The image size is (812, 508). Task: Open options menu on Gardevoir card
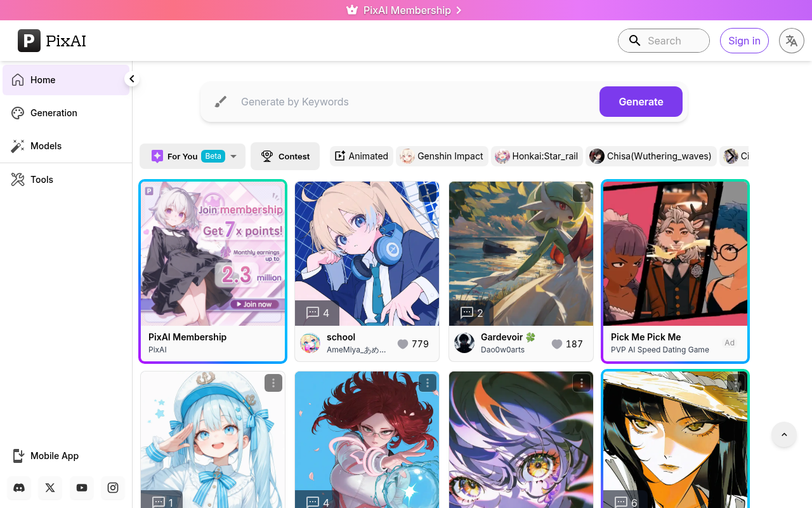[581, 192]
